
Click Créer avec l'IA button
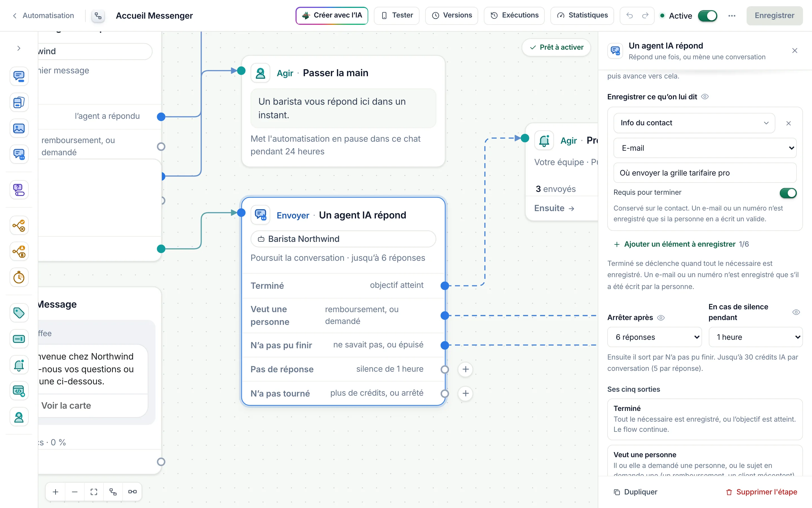332,16
